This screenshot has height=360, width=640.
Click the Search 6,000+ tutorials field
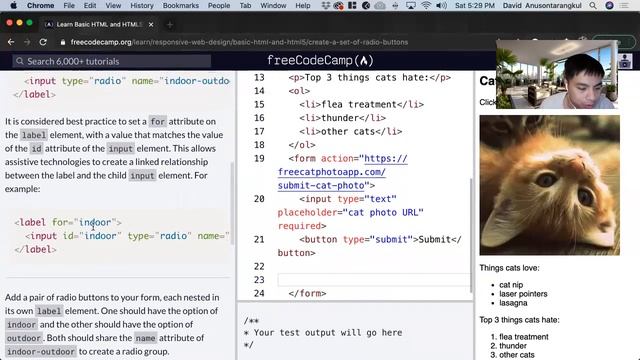[x=111, y=61]
